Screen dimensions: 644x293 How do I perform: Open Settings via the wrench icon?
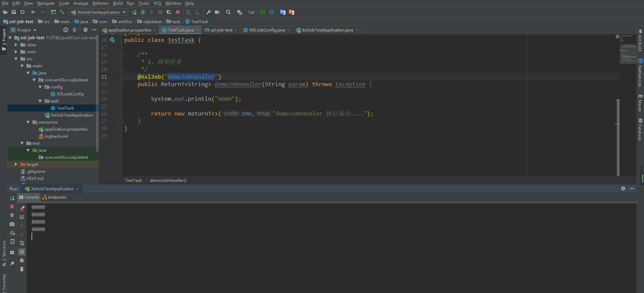pyautogui.click(x=209, y=12)
